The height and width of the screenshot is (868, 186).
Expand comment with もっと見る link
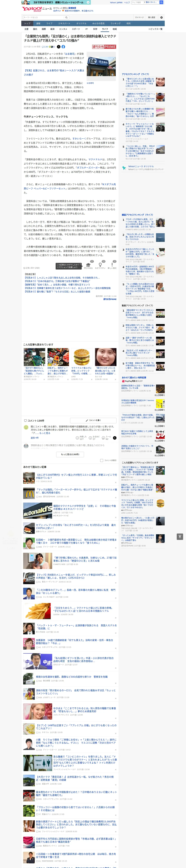coord(45,433)
